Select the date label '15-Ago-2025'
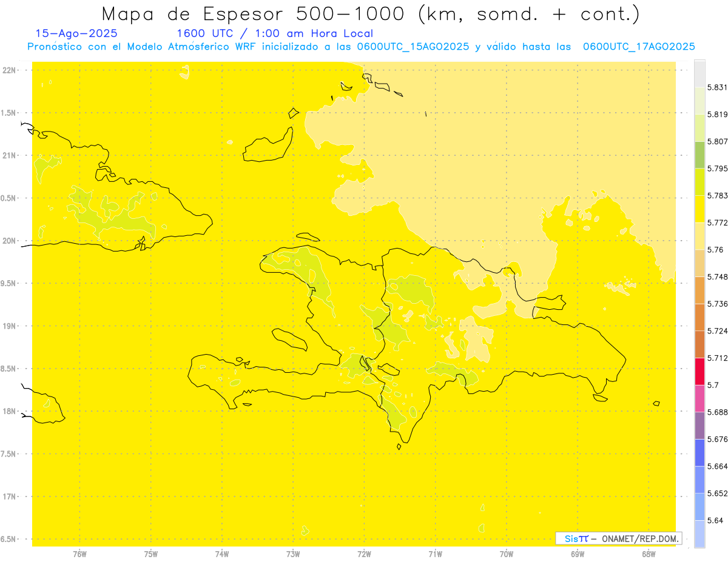Image resolution: width=728 pixels, height=562 pixels. click(x=76, y=33)
